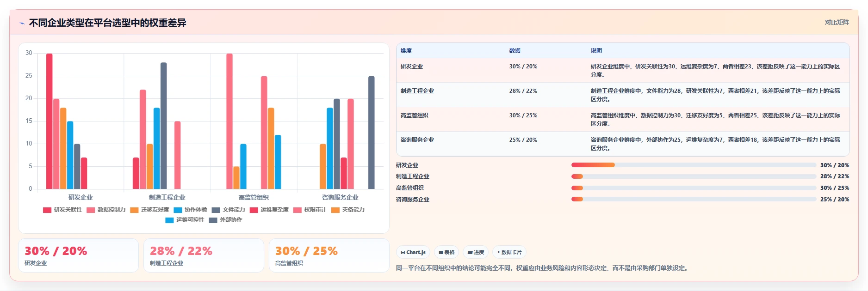The image size is (868, 291).
Task: Click the grey 文件能力 bar in 制造工程企业 group
Action: pyautogui.click(x=164, y=126)
